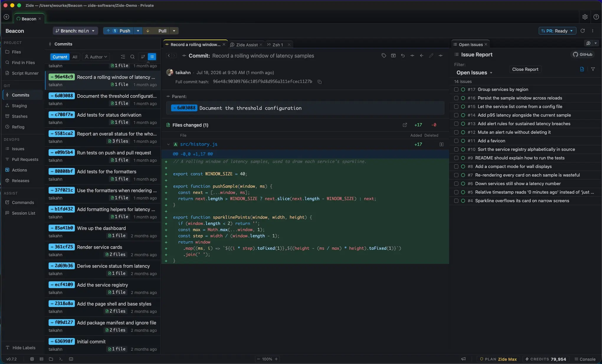Open the Push options dropdown arrow
Screen dimensions: 602x364
[x=138, y=31]
